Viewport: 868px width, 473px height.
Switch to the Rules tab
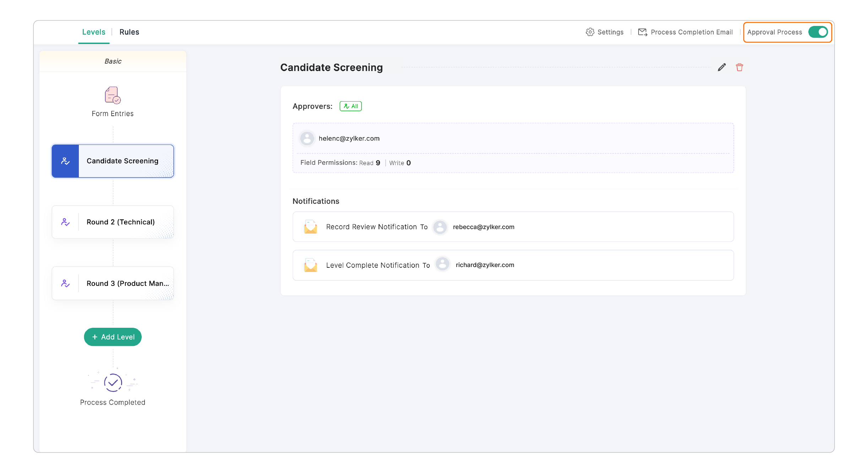pos(129,32)
